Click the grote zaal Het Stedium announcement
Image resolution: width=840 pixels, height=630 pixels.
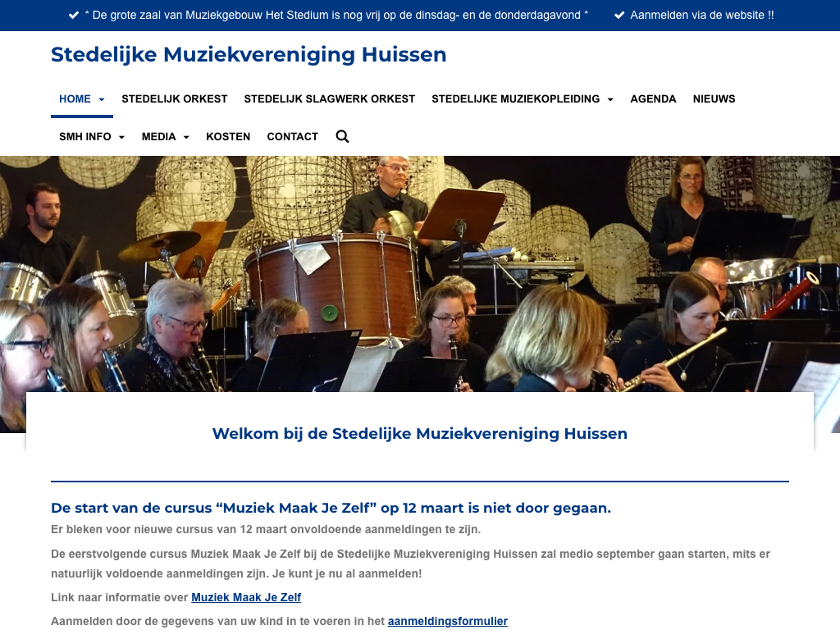point(336,15)
